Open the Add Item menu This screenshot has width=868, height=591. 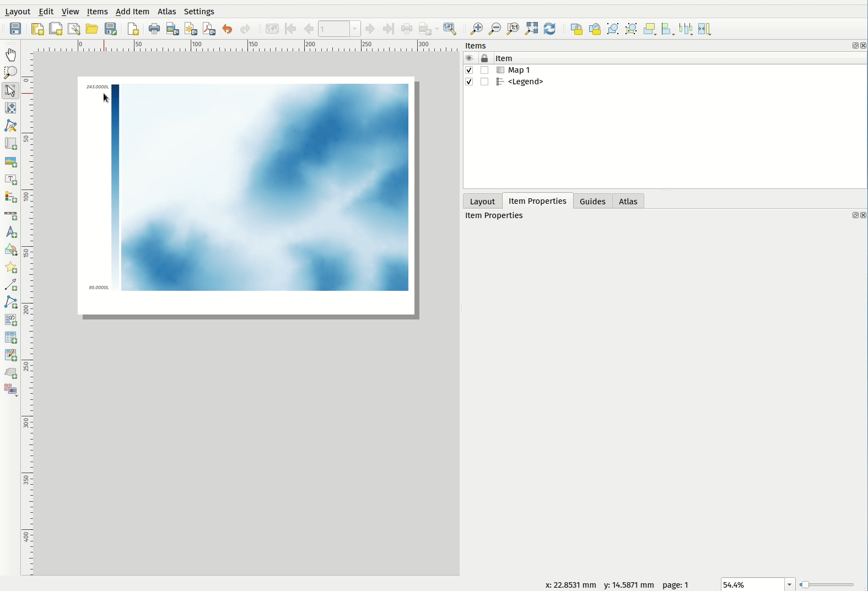(132, 12)
